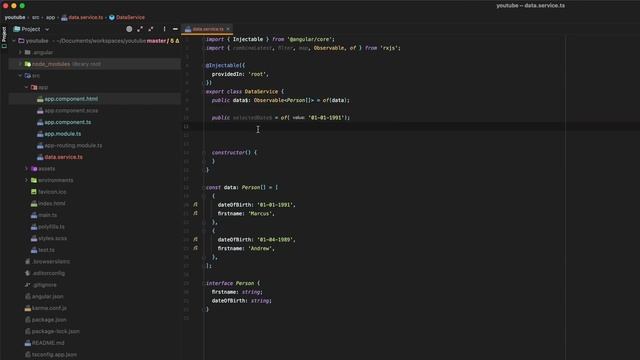Fold the constructor block
The image size is (640, 360).
coord(204,153)
